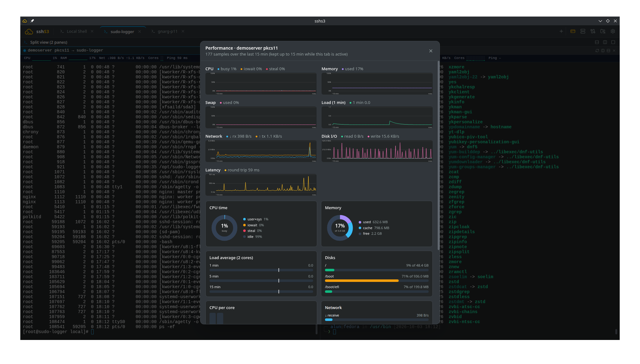Close the sudo-logger tab

click(x=140, y=32)
